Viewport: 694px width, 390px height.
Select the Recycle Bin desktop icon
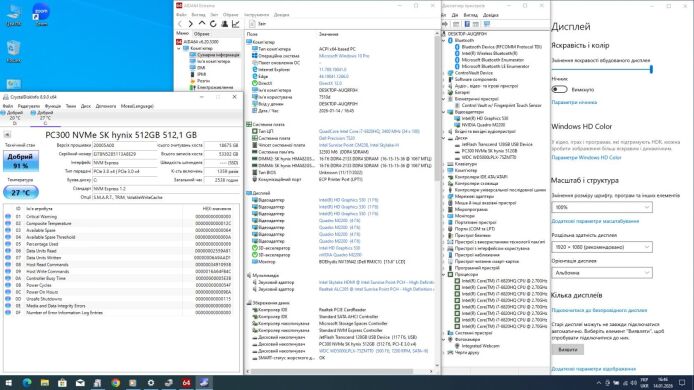click(13, 51)
